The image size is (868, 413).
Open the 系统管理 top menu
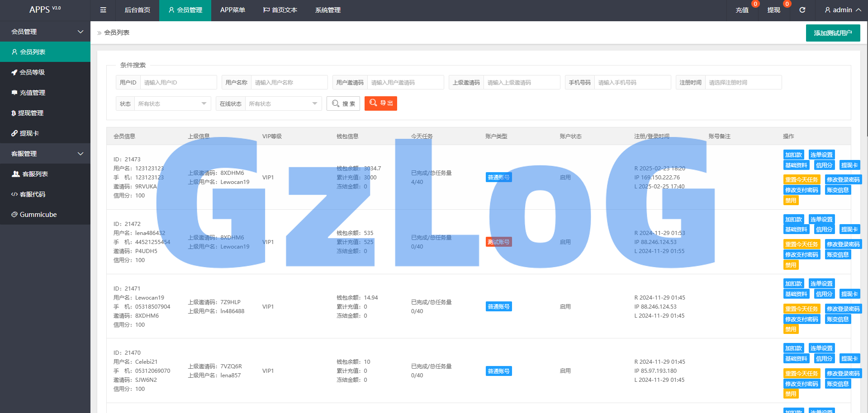[328, 10]
